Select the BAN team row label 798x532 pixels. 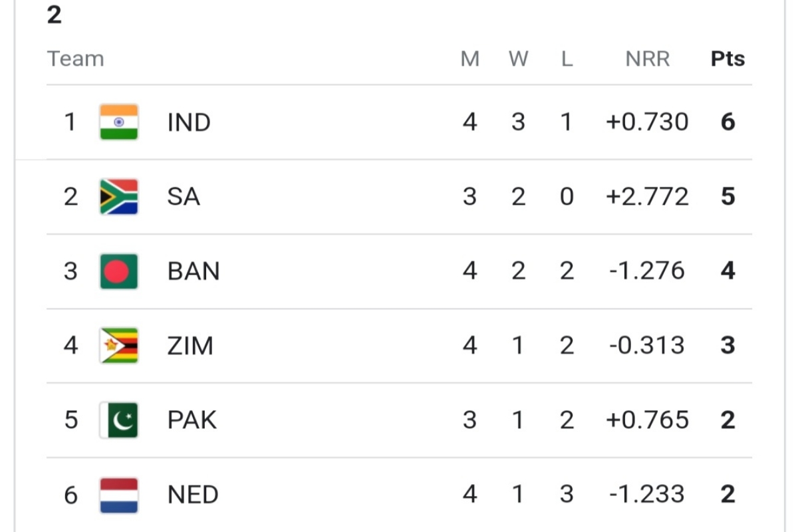tap(194, 271)
